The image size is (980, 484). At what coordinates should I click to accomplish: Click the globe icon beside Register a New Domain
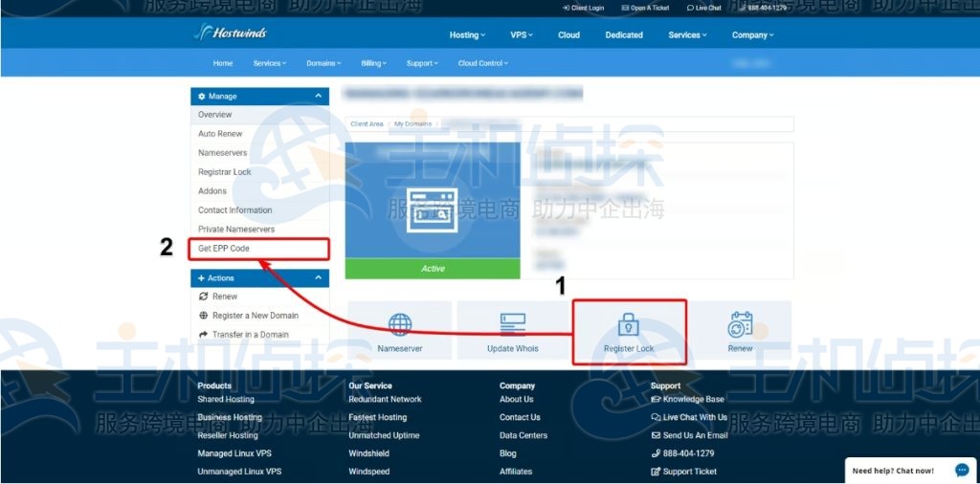click(x=203, y=316)
